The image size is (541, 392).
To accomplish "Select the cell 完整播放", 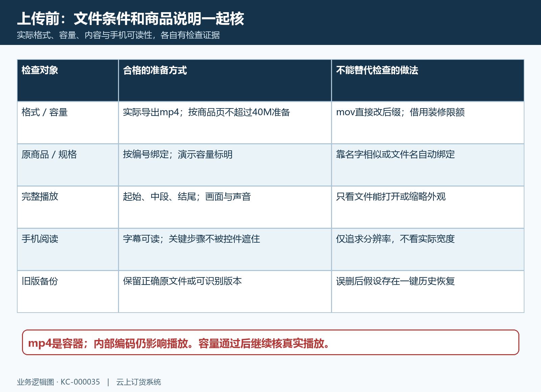I will click(x=68, y=207).
